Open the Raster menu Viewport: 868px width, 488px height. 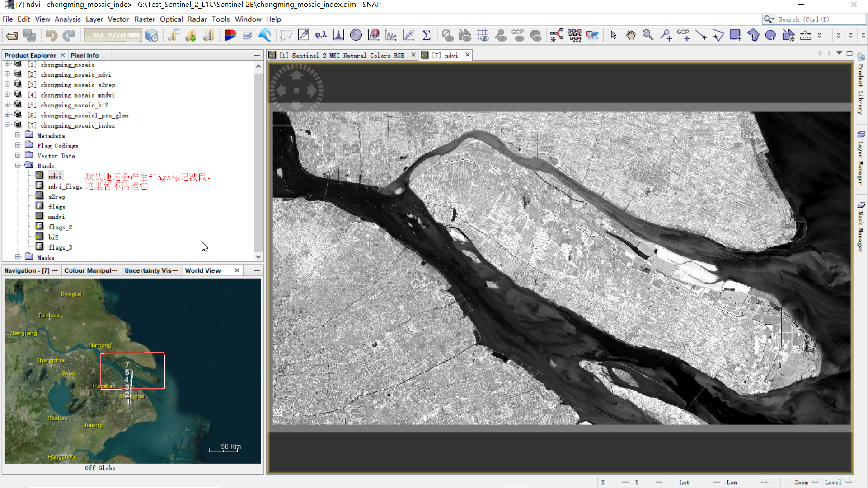[x=145, y=19]
